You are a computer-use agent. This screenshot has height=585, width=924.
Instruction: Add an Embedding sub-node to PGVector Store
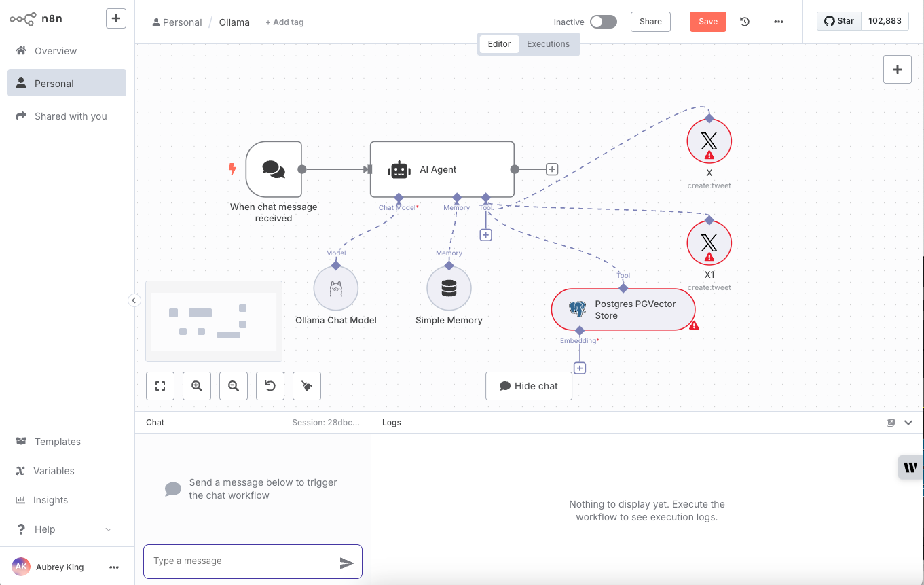click(x=580, y=368)
